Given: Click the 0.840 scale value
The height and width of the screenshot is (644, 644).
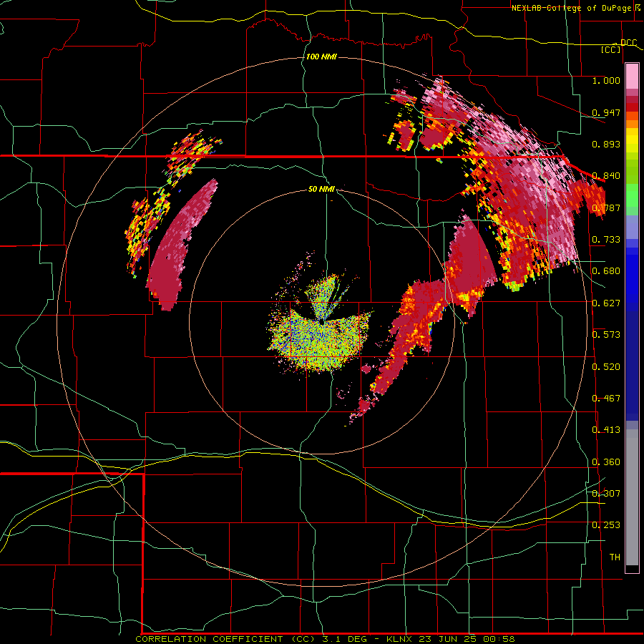Looking at the screenshot, I should click(606, 176).
